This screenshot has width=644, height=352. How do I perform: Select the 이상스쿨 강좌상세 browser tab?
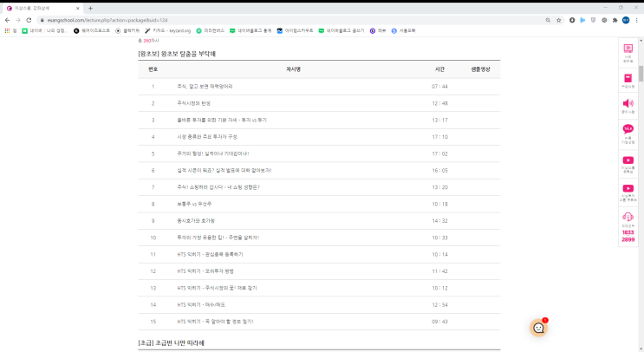pyautogui.click(x=41, y=8)
